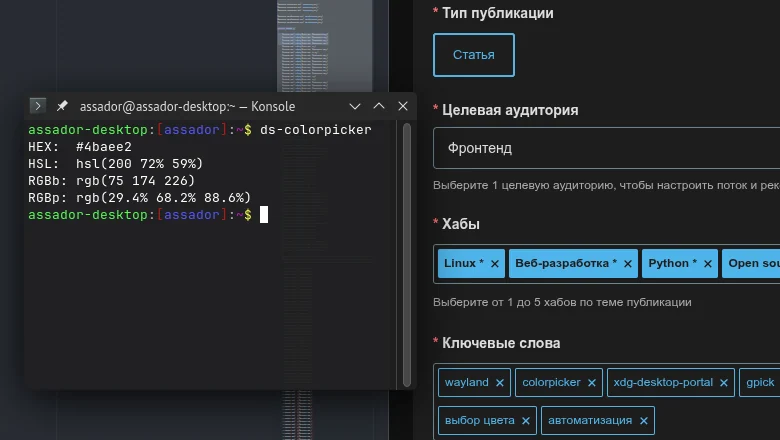Remove the Веб-разработка hub tag
The image size is (780, 440).
[628, 264]
